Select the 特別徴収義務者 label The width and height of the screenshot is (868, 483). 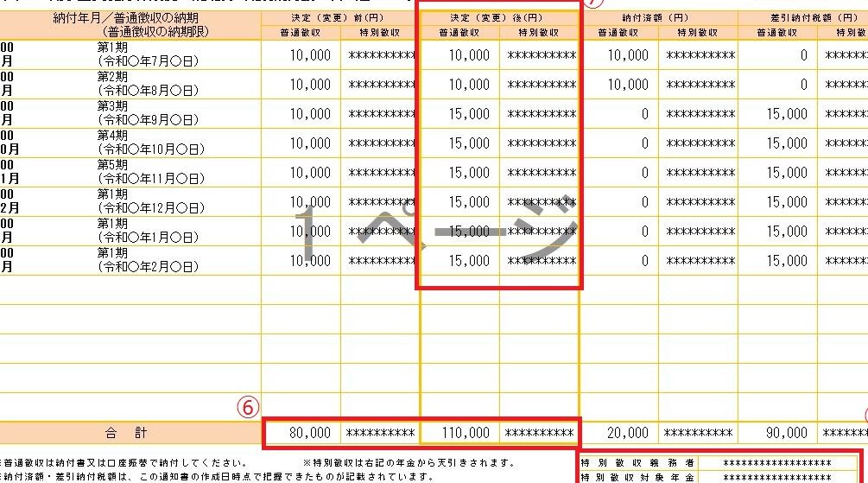[x=637, y=463]
